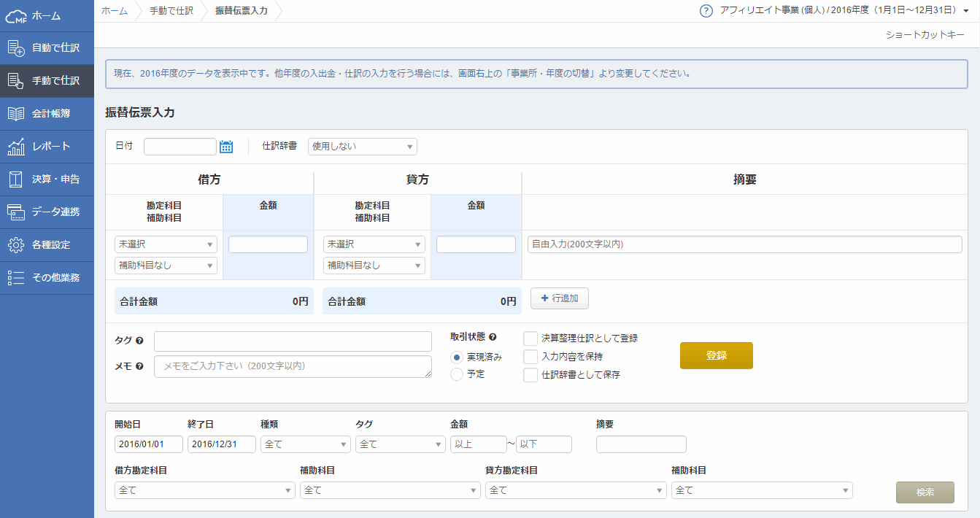
Task: Open ホーム in the sidebar
Action: [x=47, y=15]
